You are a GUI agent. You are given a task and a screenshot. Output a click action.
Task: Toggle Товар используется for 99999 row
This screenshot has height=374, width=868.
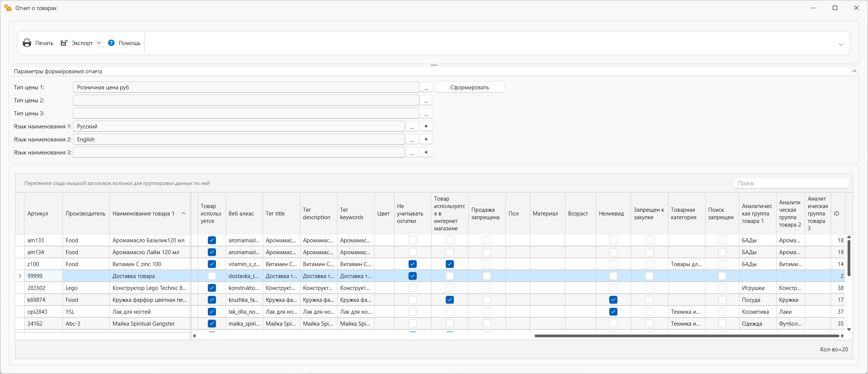click(x=212, y=276)
